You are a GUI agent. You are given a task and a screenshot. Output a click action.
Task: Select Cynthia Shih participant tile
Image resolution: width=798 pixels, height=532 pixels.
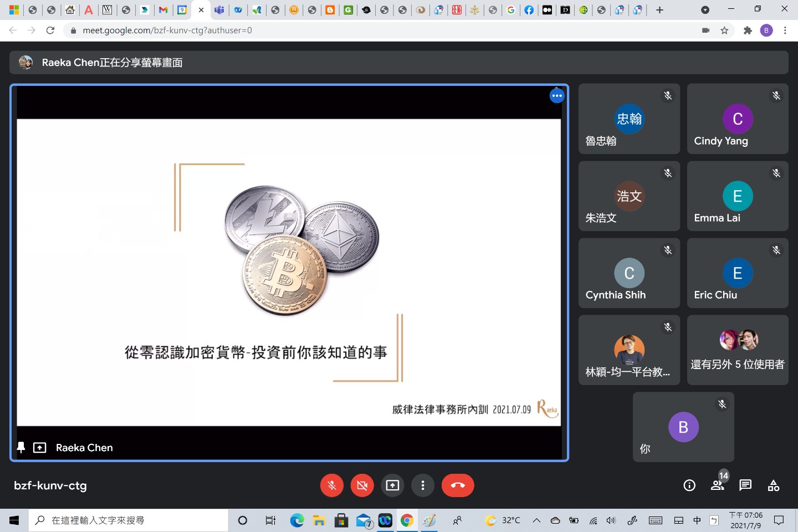click(629, 273)
